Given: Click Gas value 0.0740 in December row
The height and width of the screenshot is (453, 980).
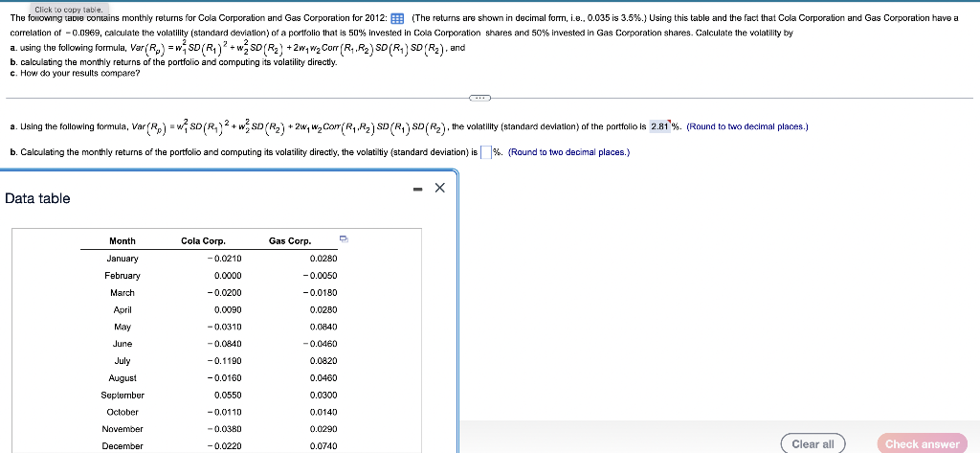Looking at the screenshot, I should pos(323,446).
